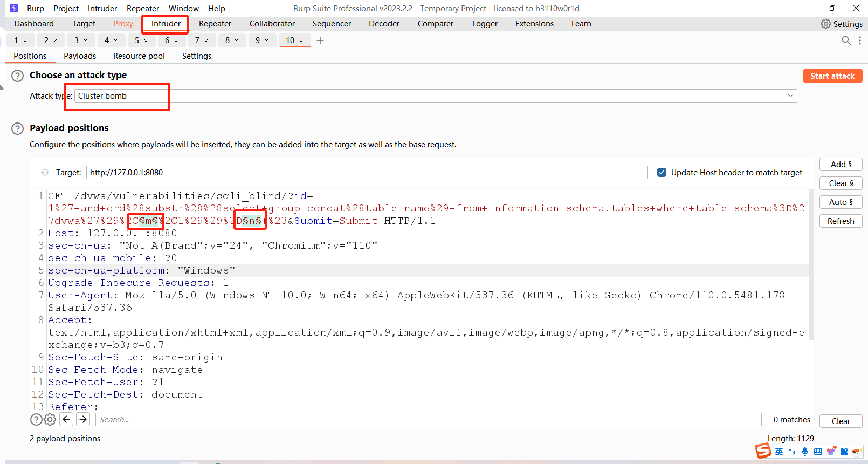Close Intruder tab 7 with its x
The height and width of the screenshot is (464, 868).
(206, 40)
